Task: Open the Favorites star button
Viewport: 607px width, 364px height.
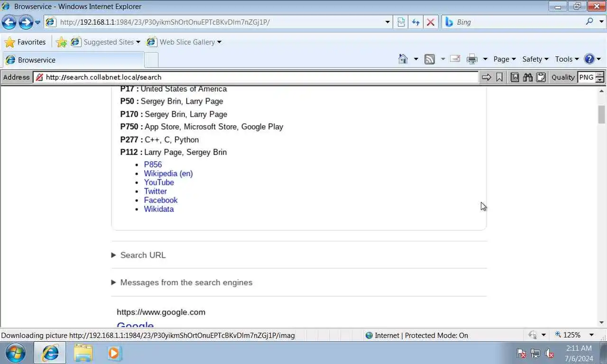Action: tap(25, 42)
